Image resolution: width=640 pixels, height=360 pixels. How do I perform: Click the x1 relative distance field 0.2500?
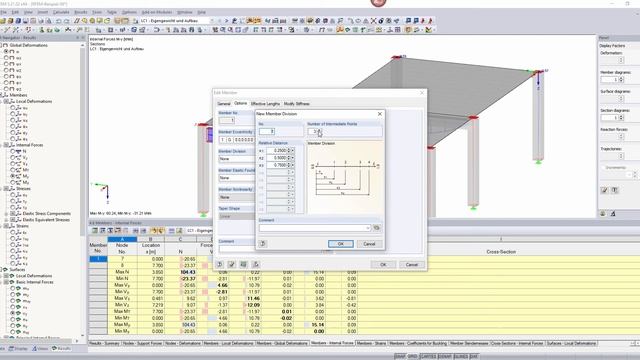point(277,151)
